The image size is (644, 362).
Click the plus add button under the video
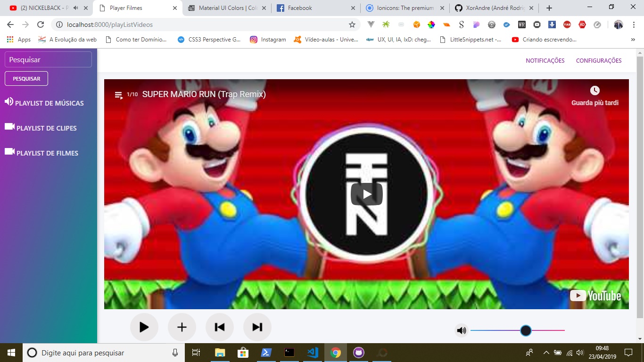coord(182,327)
